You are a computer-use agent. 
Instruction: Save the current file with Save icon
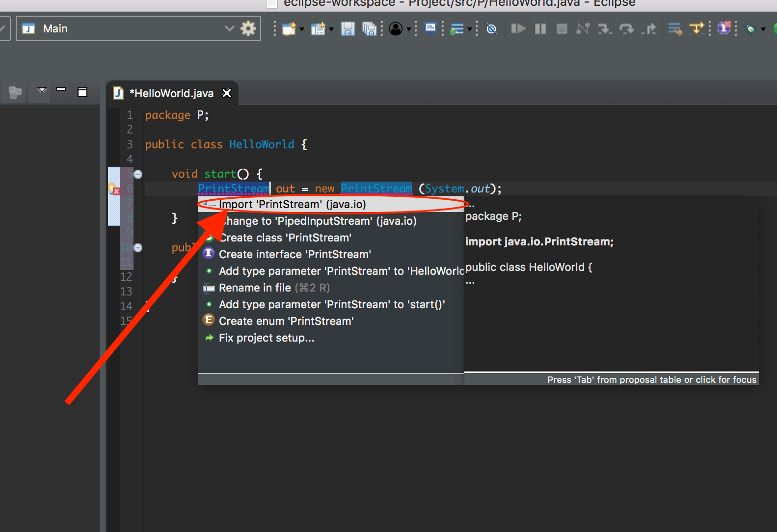coord(348,29)
